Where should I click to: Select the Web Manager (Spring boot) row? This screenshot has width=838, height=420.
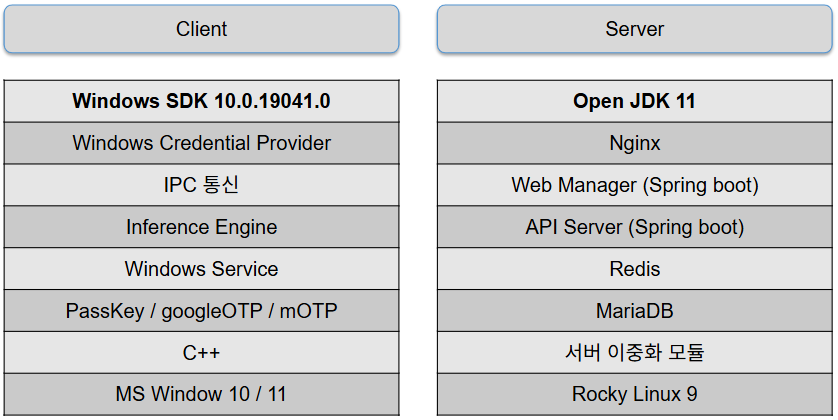634,185
